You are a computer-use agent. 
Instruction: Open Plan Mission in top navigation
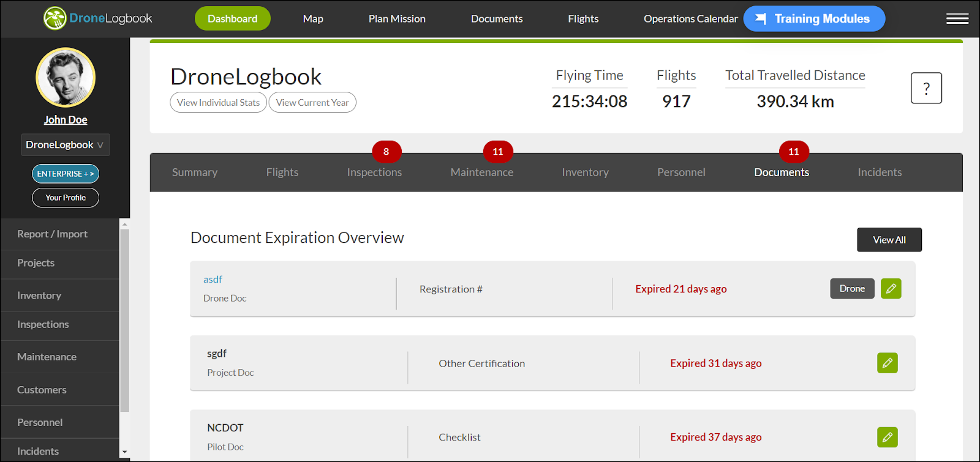[397, 19]
